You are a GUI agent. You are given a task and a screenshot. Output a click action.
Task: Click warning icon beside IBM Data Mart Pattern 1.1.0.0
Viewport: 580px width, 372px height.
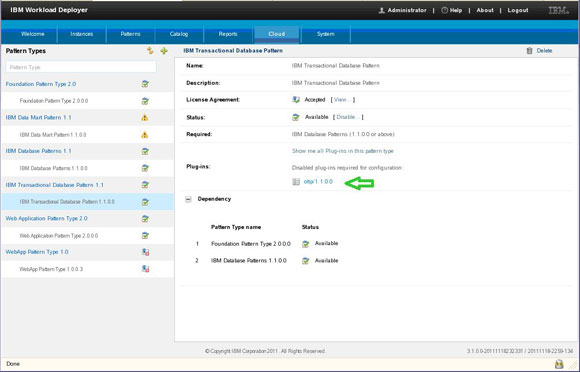coord(145,135)
